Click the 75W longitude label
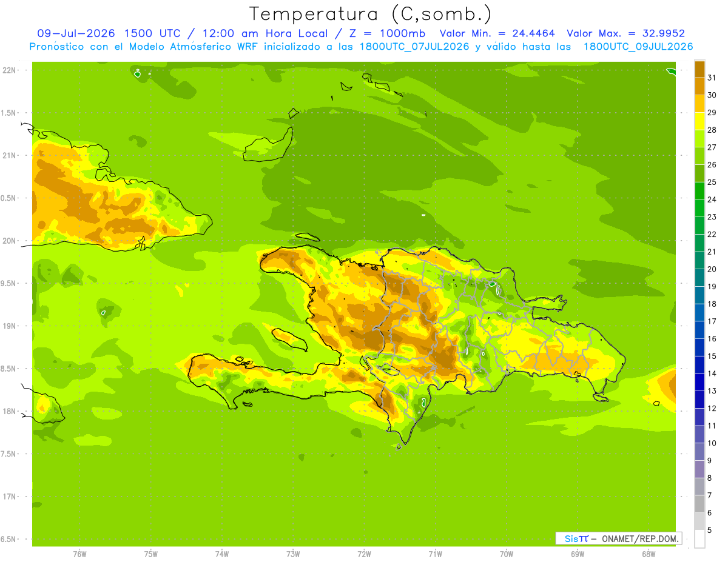 click(151, 554)
